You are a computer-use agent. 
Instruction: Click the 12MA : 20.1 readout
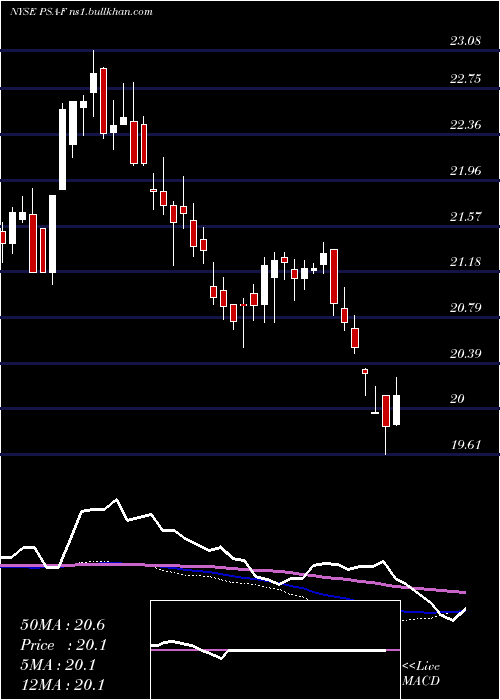62,684
